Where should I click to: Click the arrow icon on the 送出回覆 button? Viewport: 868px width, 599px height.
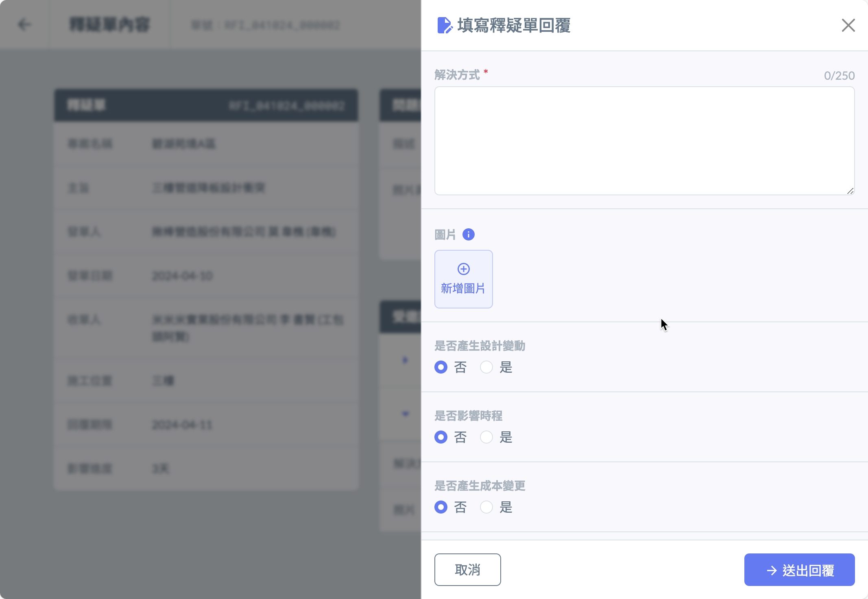pyautogui.click(x=772, y=571)
